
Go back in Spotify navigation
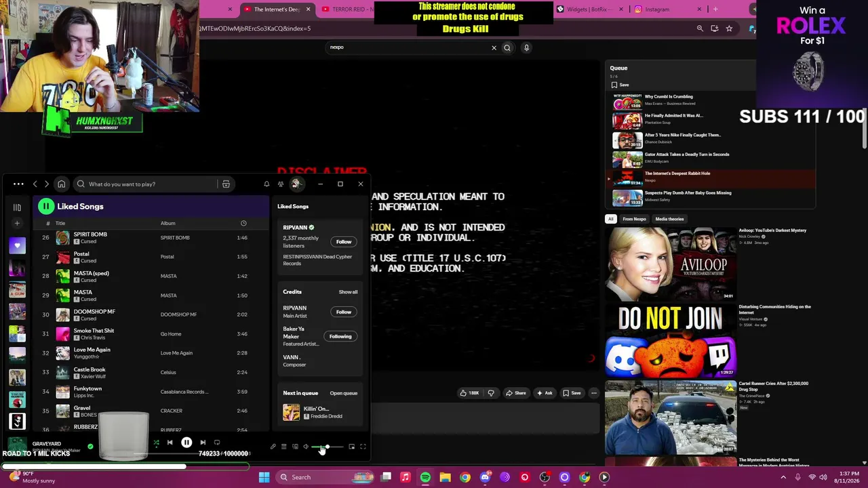35,184
